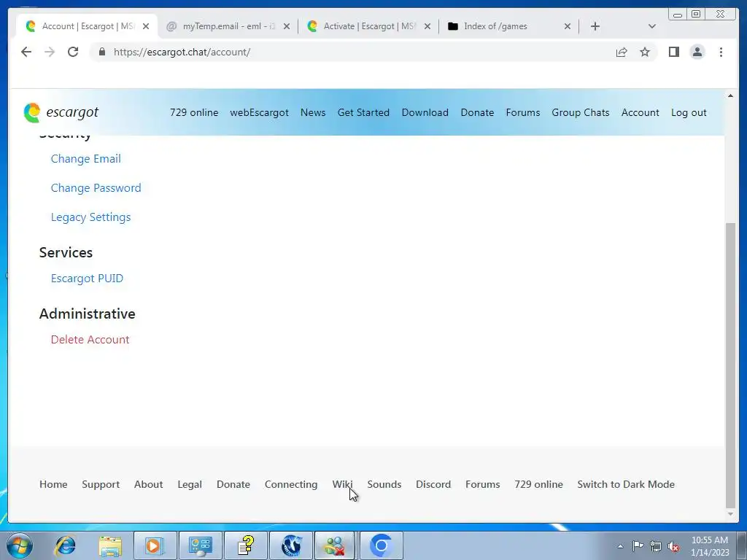Screen dimensions: 747x560
Task: Open the Legacy Settings link
Action: [90, 217]
